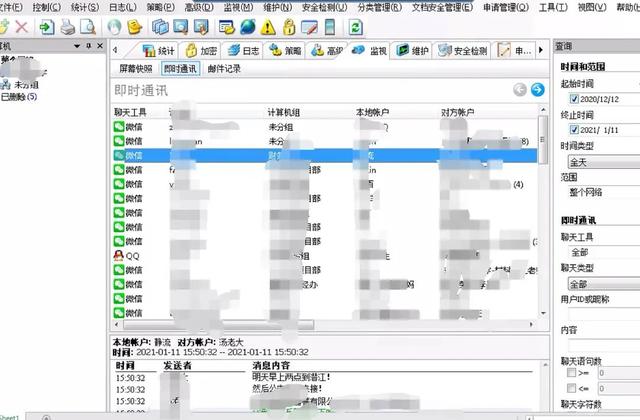Switch to the 策略 tab

pyautogui.click(x=286, y=51)
